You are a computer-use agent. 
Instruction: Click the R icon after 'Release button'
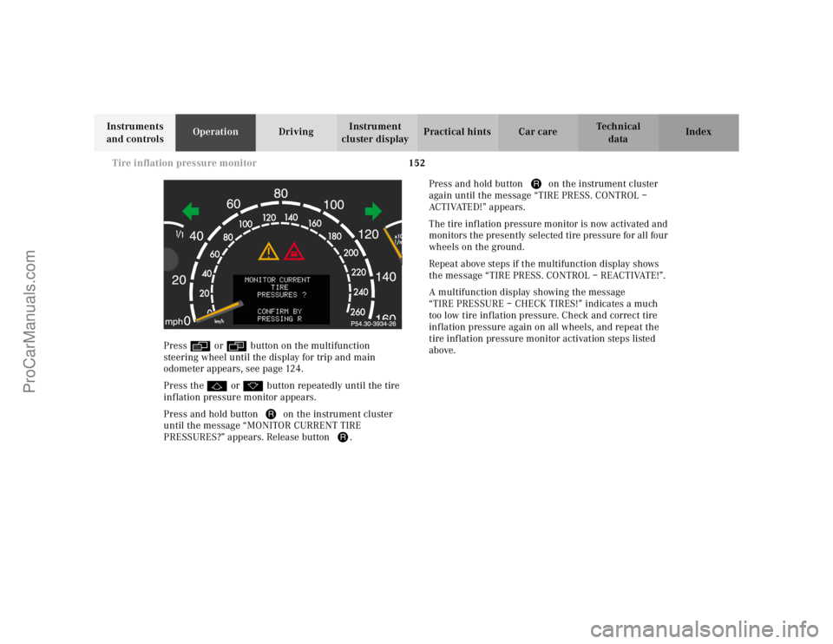click(343, 437)
